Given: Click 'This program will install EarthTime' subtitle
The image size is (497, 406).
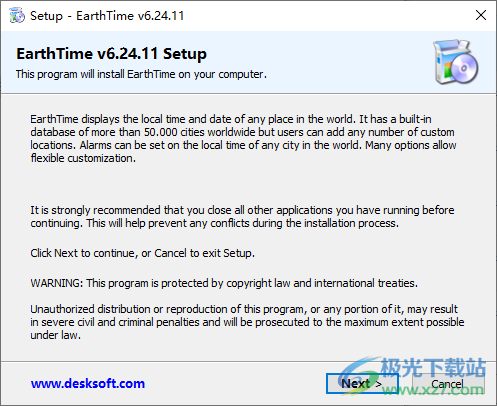Looking at the screenshot, I should [x=141, y=74].
